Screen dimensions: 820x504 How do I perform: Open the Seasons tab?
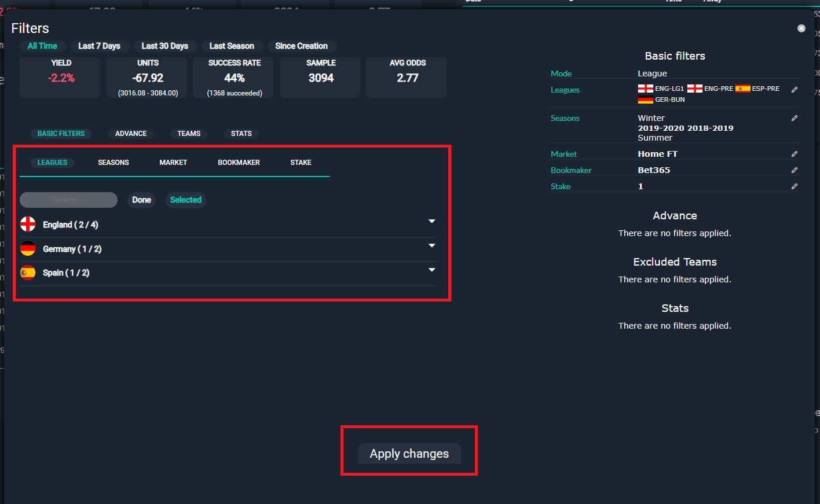coord(114,163)
